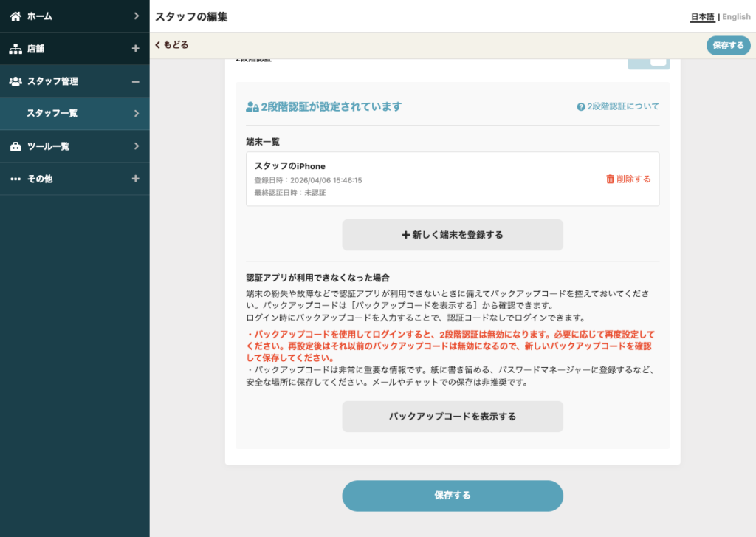Expand the その他 menu with plus sign
Screen dimensions: 756x537
coord(136,179)
